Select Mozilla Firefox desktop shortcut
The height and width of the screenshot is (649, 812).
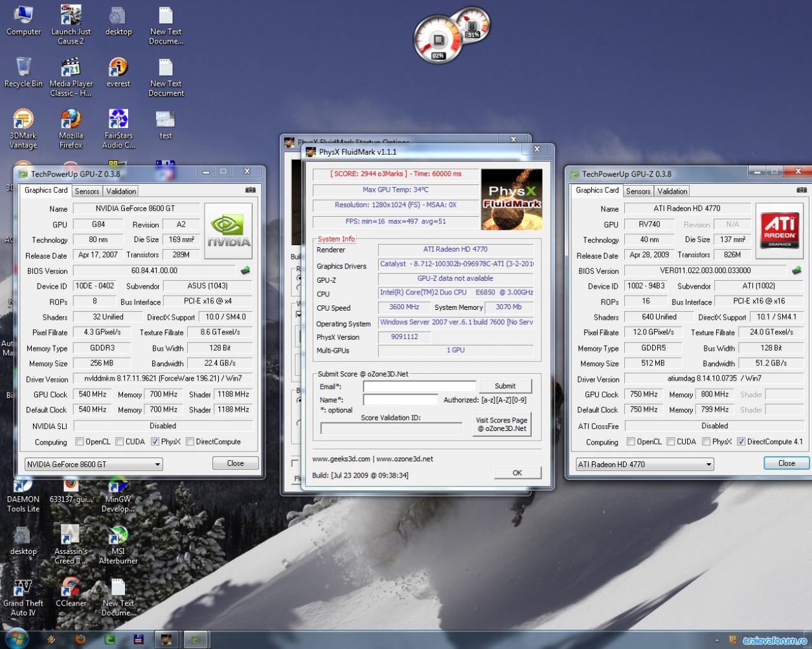tap(71, 129)
